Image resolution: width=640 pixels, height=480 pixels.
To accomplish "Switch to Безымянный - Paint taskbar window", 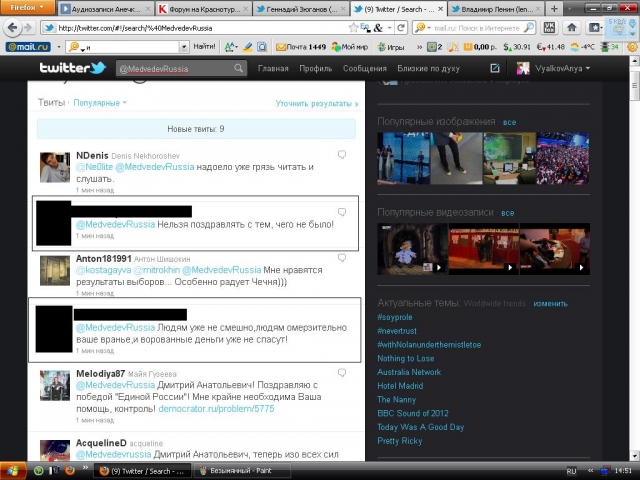I will 241,471.
